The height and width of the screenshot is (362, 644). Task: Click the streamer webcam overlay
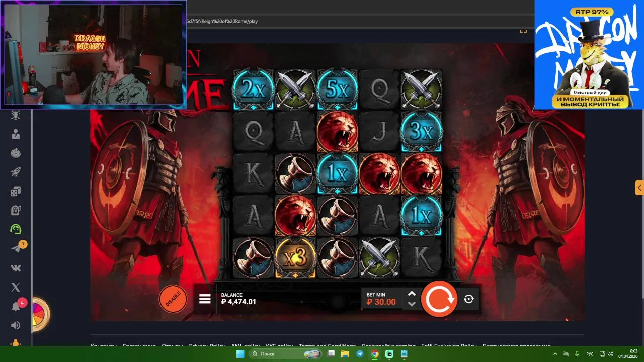[x=94, y=54]
